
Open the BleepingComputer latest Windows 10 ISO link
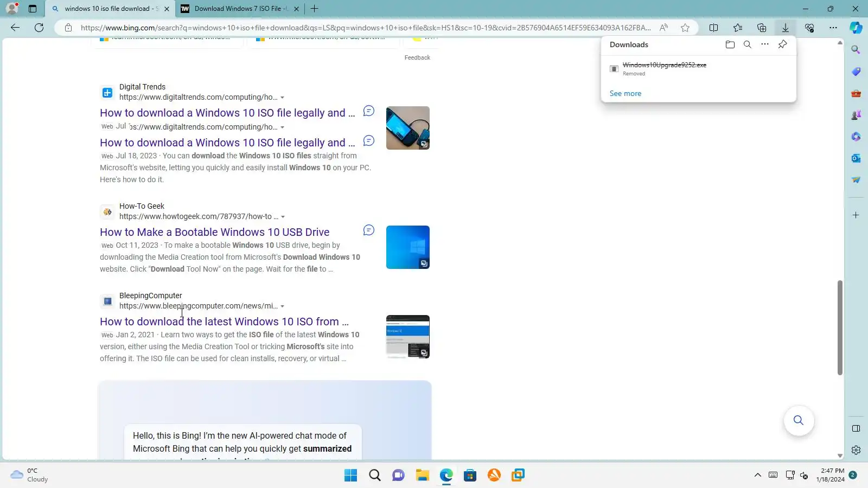(x=224, y=322)
